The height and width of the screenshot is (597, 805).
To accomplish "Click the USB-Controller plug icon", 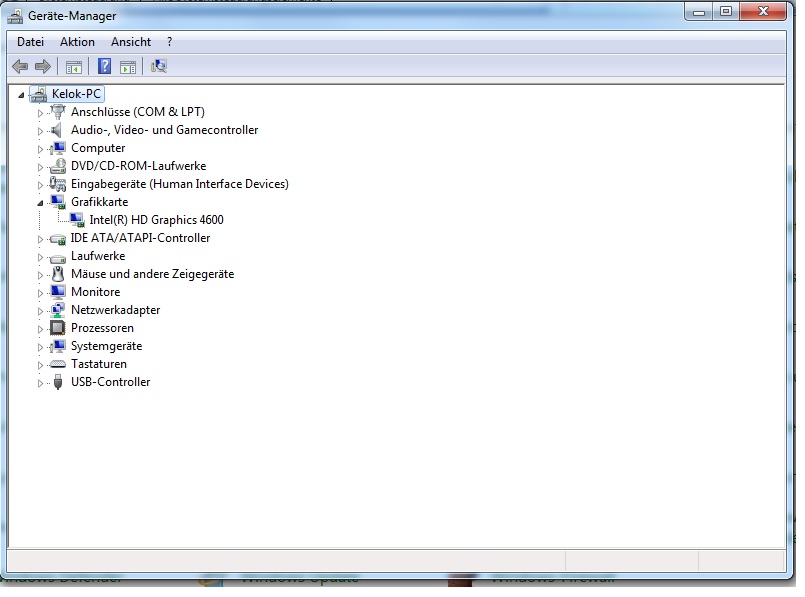I will tap(58, 382).
